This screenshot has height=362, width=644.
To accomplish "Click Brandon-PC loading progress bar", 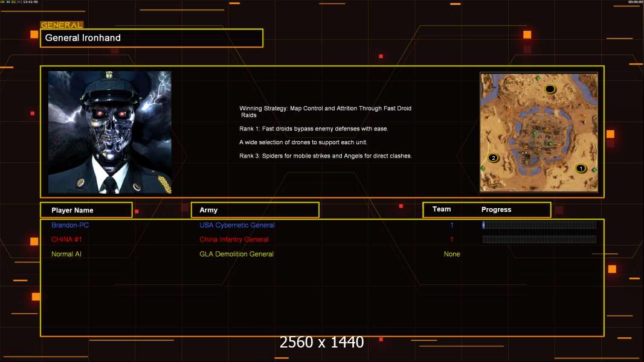I will (539, 224).
